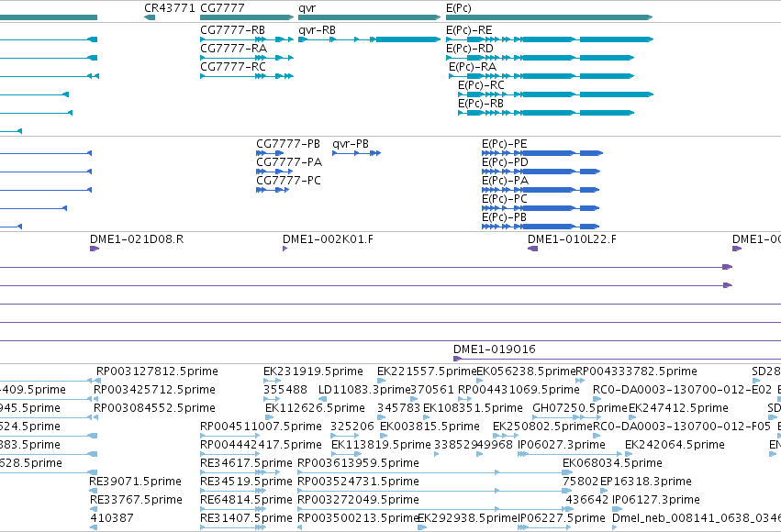Select protein E(Pc)-PB
The width and height of the screenshot is (781, 532).
click(x=541, y=227)
